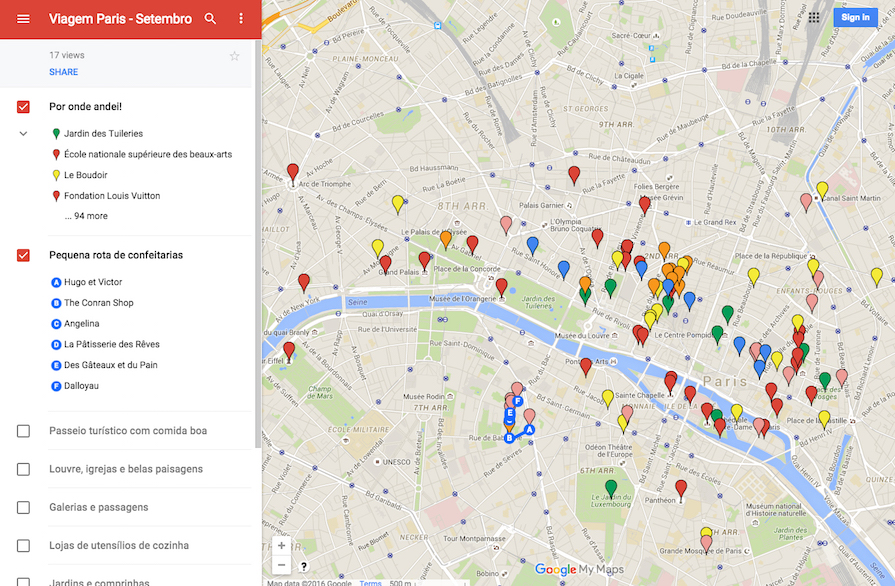Collapse the Por onde andei! place list
Screen dimensions: 895x586
[23, 134]
